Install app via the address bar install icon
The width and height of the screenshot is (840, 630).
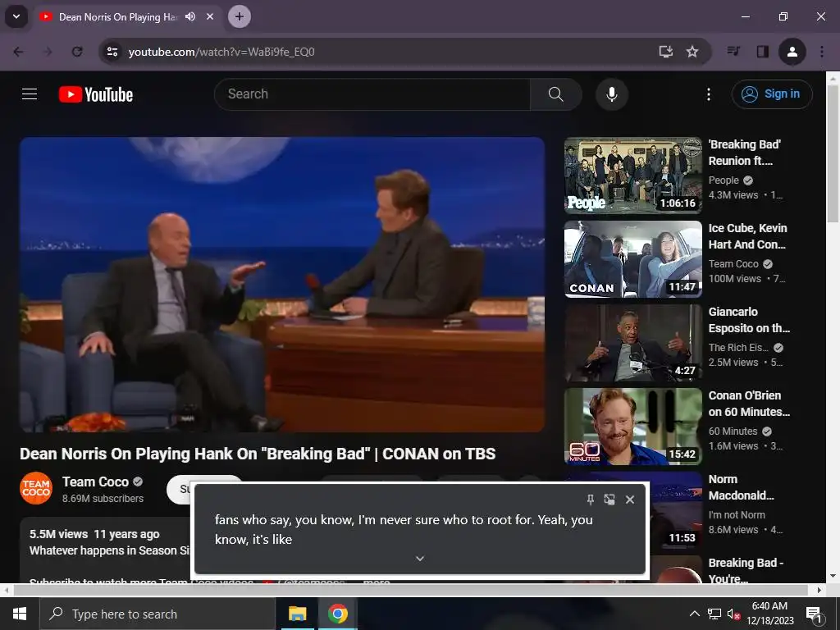coord(665,52)
